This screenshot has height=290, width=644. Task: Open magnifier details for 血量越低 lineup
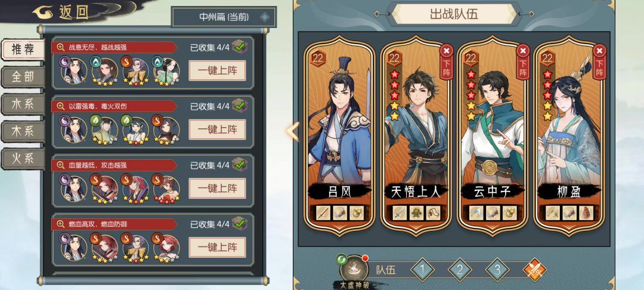click(x=61, y=165)
